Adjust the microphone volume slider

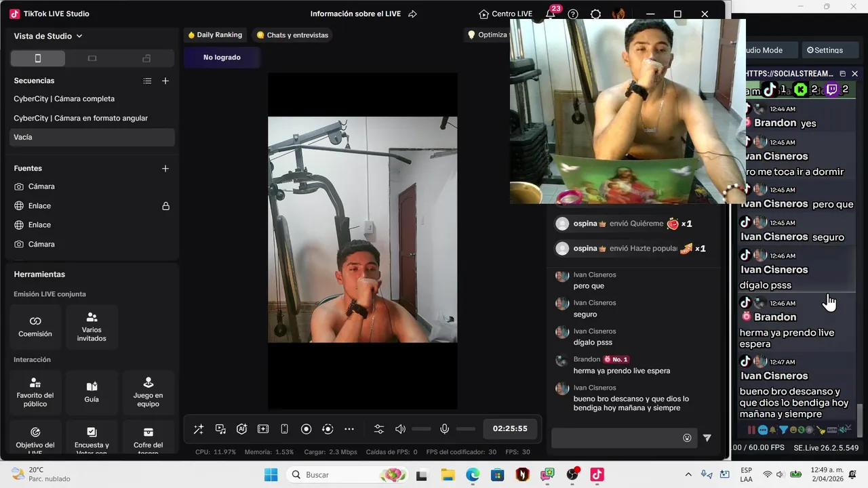(x=466, y=429)
